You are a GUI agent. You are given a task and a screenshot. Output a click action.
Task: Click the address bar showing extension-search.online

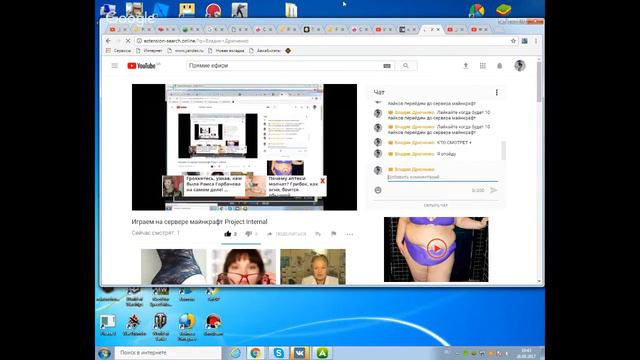(322, 41)
